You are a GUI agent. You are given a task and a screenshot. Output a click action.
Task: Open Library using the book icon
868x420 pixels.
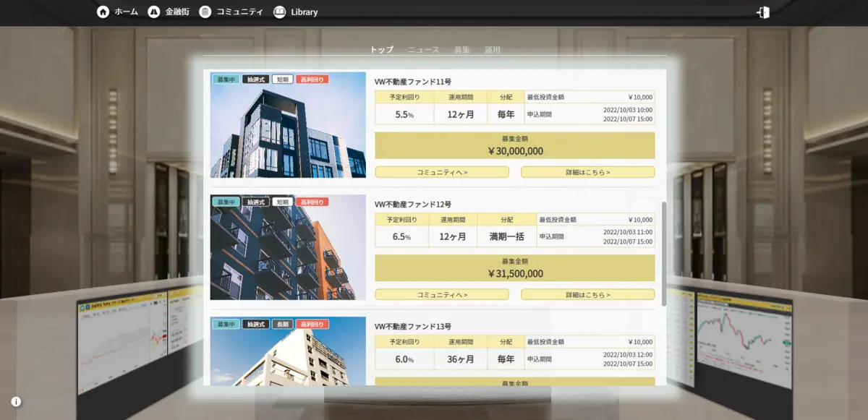pos(278,12)
